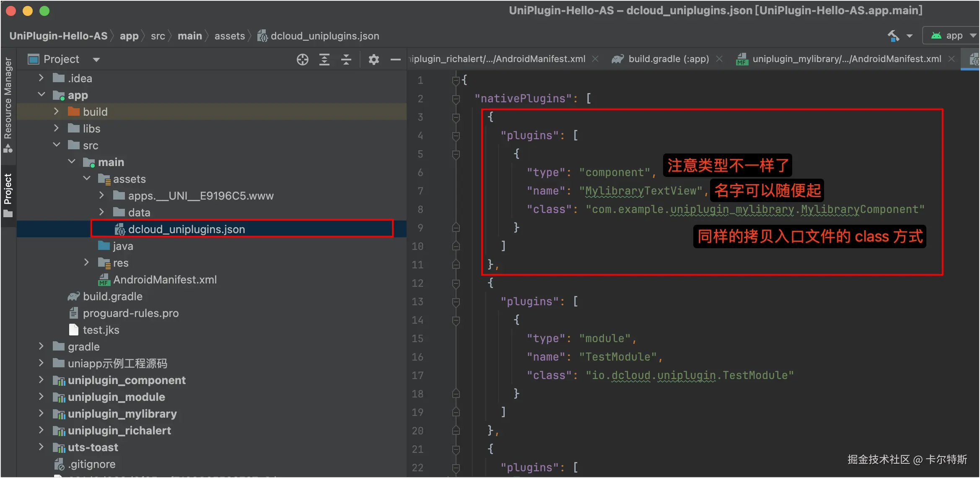The height and width of the screenshot is (478, 980).
Task: Click assets in the breadcrumb path
Action: coord(229,36)
